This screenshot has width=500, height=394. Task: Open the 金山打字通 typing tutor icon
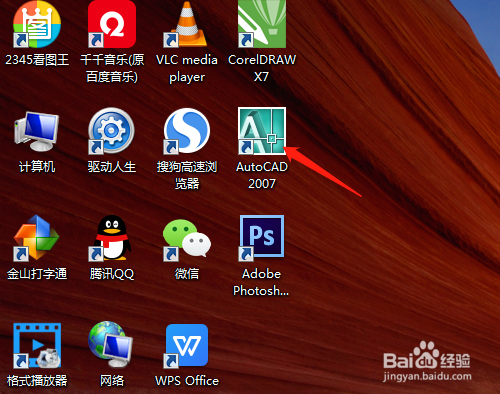click(x=37, y=238)
